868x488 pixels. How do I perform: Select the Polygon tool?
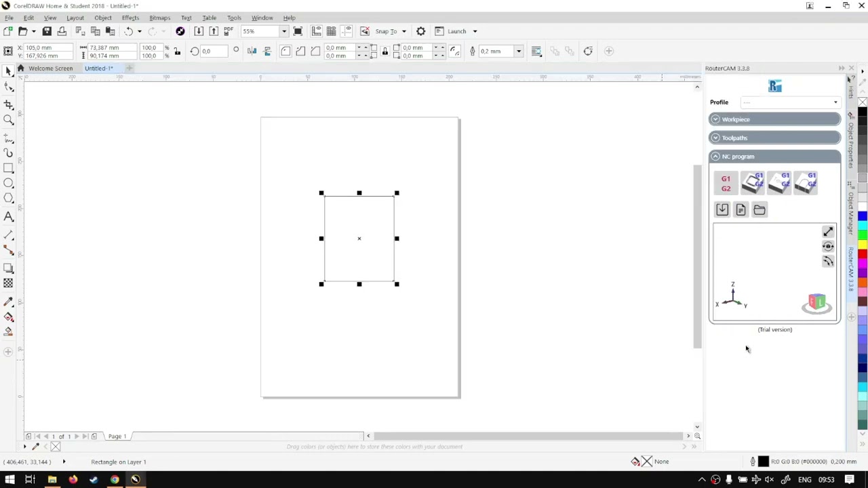[8, 199]
